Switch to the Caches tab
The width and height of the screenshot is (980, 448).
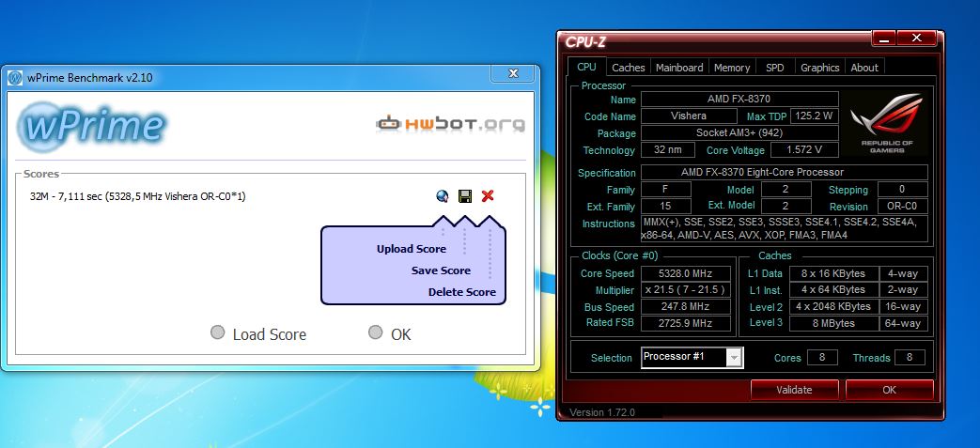point(629,68)
